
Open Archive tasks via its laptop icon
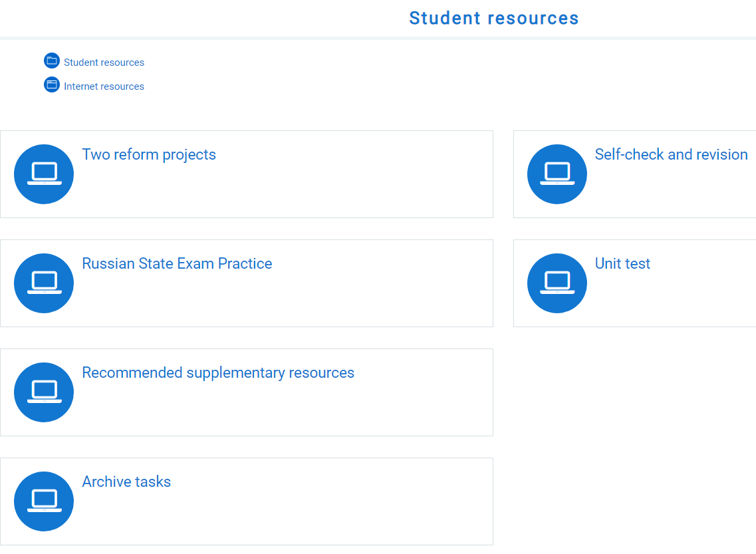coord(43,501)
